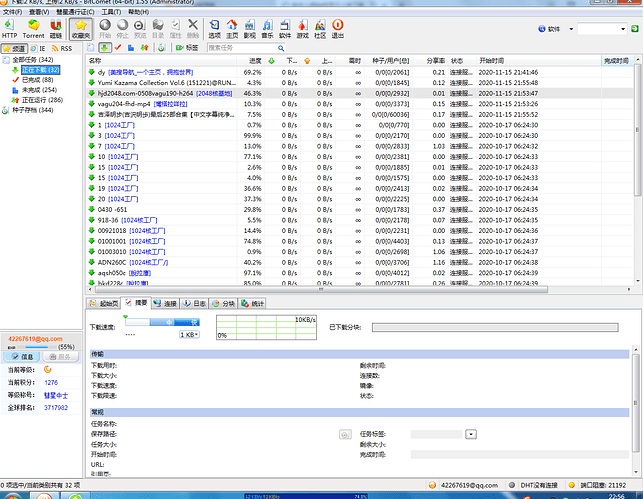
Task: Open the 2048核基地 link in the hjd2048 row
Action: (x=214, y=93)
